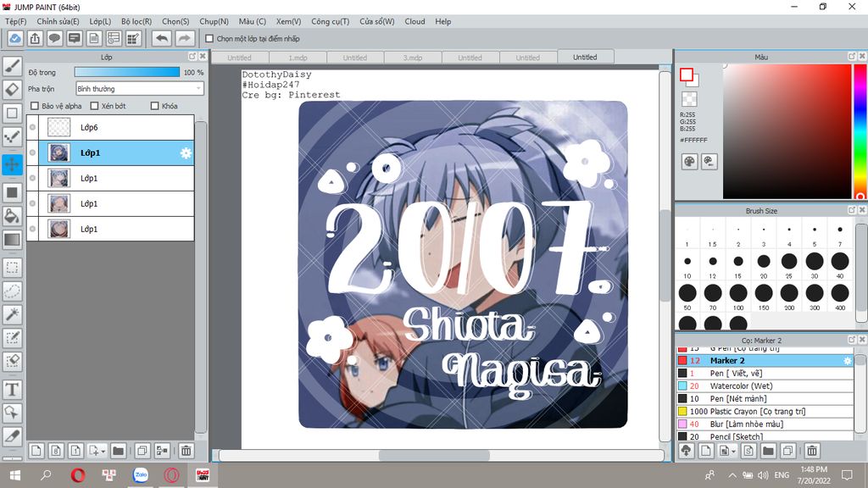The image size is (868, 488).
Task: Delete layer with trash icon in layer panel
Action: tap(186, 451)
